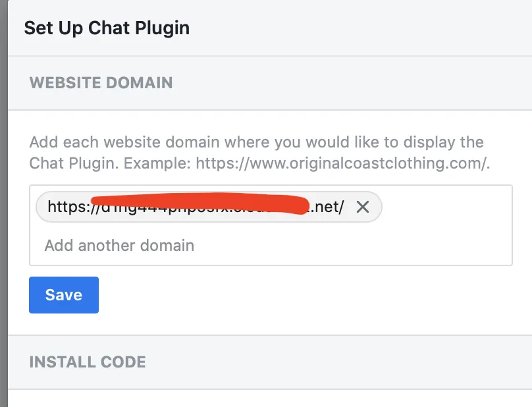
Task: Click the blue Save button
Action: click(x=64, y=294)
